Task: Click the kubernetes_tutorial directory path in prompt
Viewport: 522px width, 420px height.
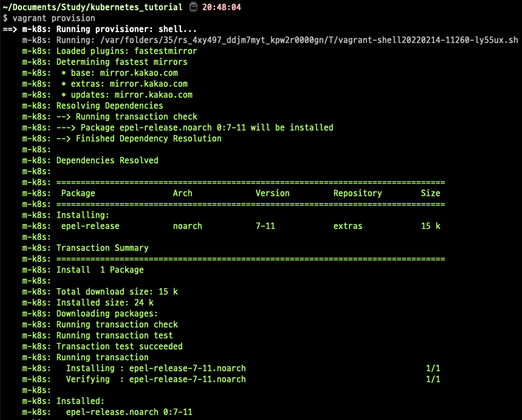Action: tap(92, 7)
